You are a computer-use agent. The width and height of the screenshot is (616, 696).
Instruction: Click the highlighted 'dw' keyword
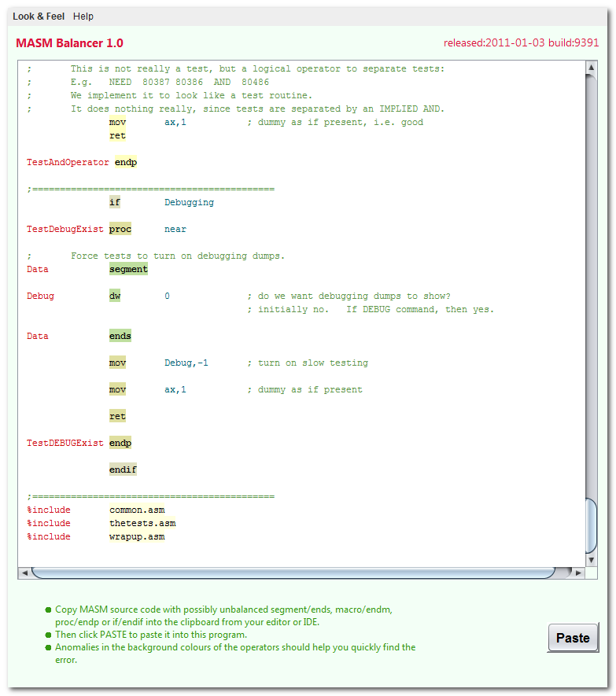(115, 296)
